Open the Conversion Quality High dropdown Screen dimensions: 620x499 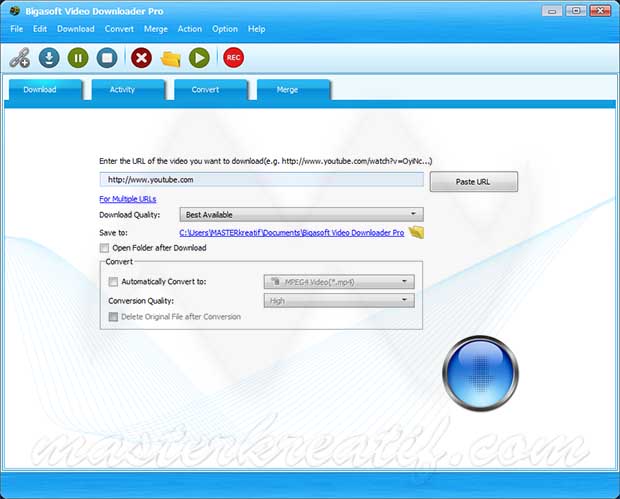[339, 301]
